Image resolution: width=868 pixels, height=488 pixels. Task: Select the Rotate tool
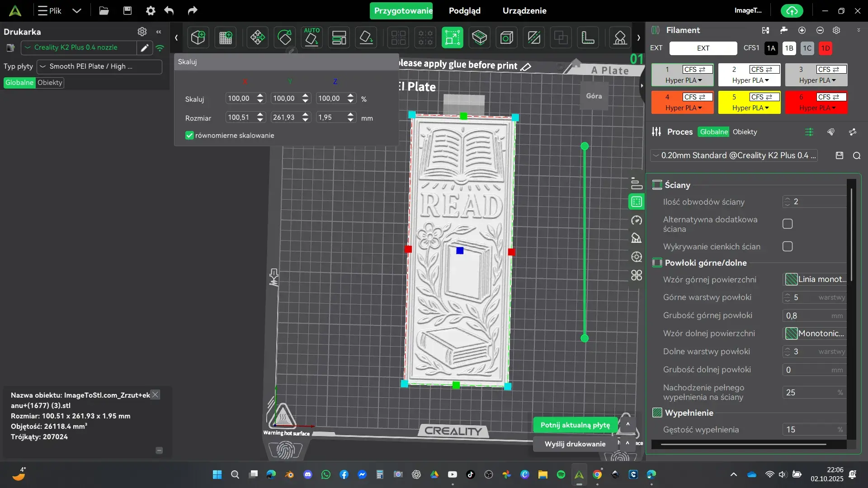(284, 38)
